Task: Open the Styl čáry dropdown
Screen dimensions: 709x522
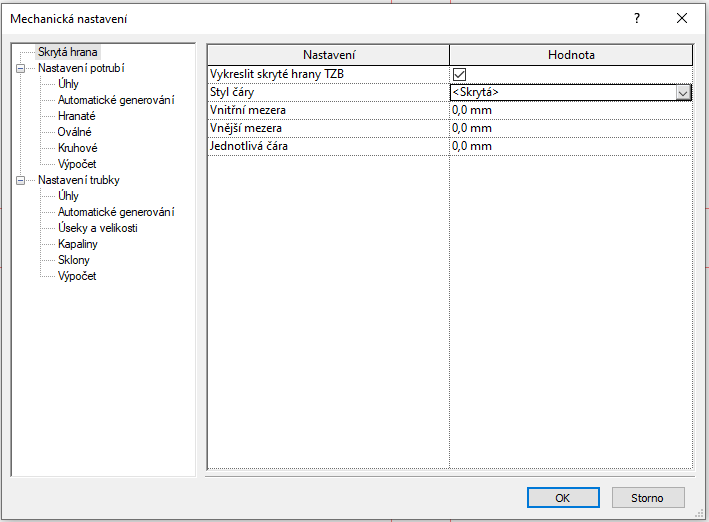Action: point(684,92)
